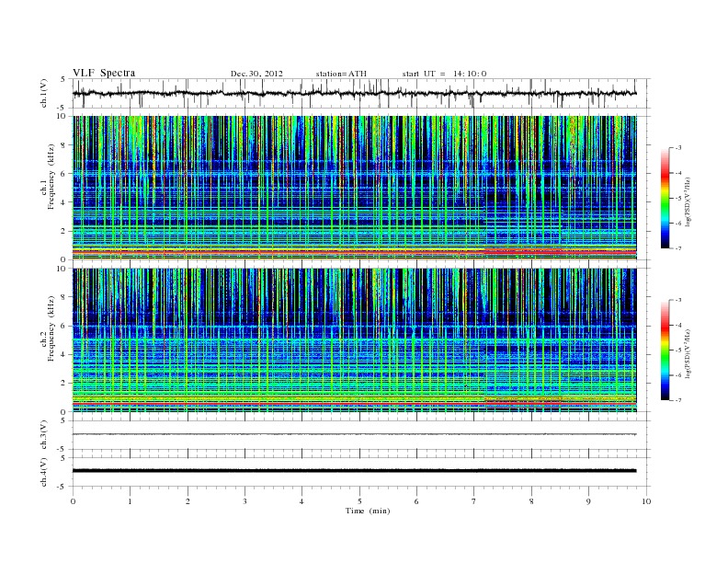
Task: Click the ch.1 spectrogram color scale bar
Action: click(665, 198)
